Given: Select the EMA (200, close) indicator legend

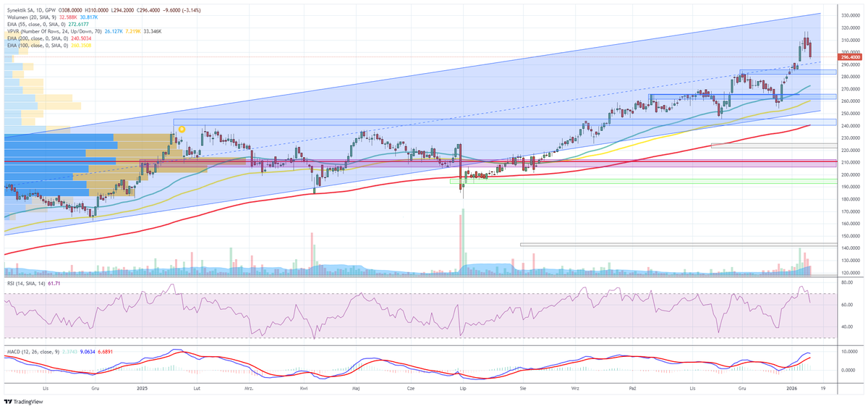Looking at the screenshot, I should (x=39, y=39).
